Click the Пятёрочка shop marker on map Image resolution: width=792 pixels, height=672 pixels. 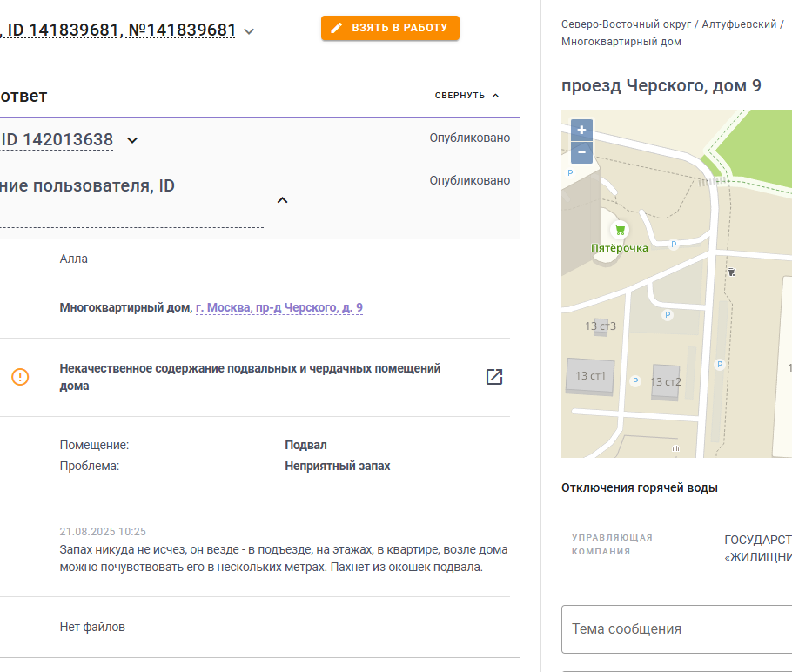620,230
